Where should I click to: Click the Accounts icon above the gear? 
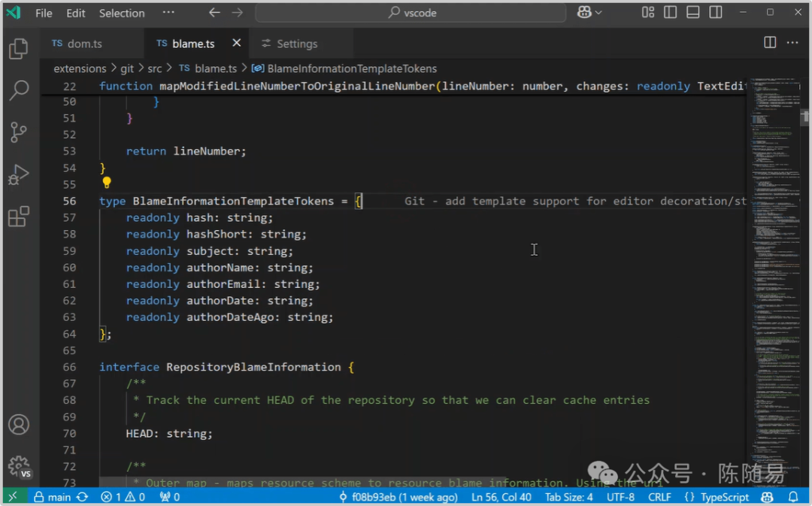pos(19,425)
